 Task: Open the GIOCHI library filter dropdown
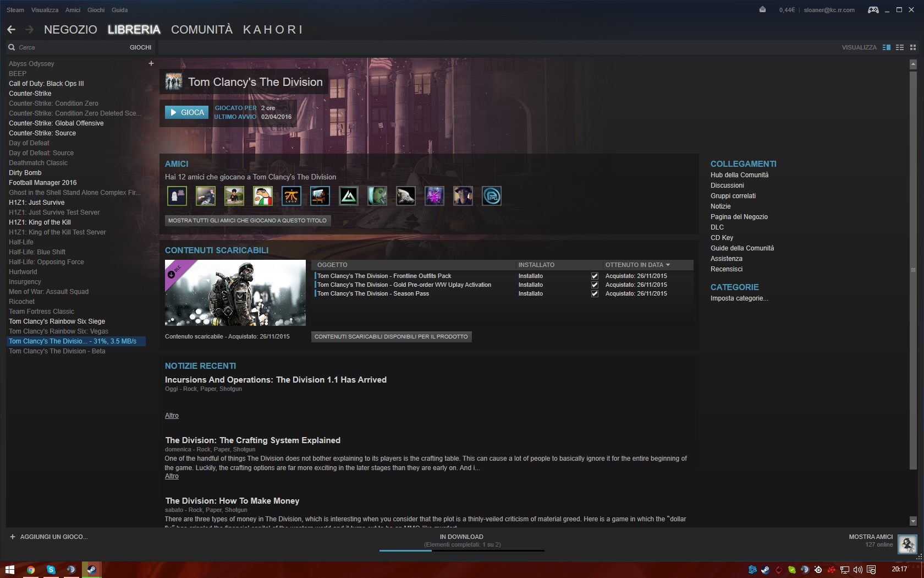pyautogui.click(x=140, y=47)
